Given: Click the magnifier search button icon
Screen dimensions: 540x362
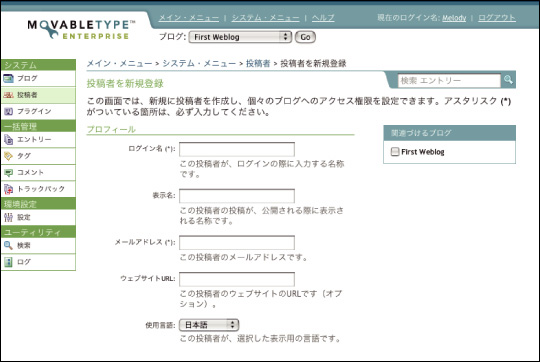Looking at the screenshot, I should (508, 80).
